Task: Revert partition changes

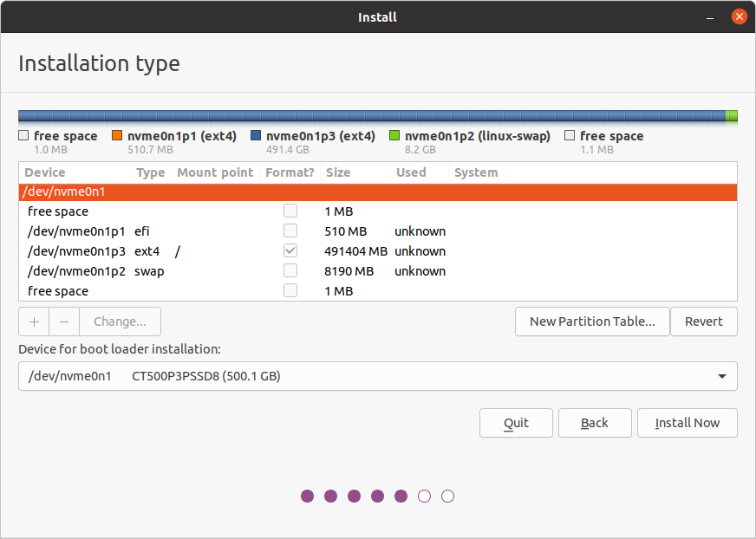Action: tap(703, 321)
